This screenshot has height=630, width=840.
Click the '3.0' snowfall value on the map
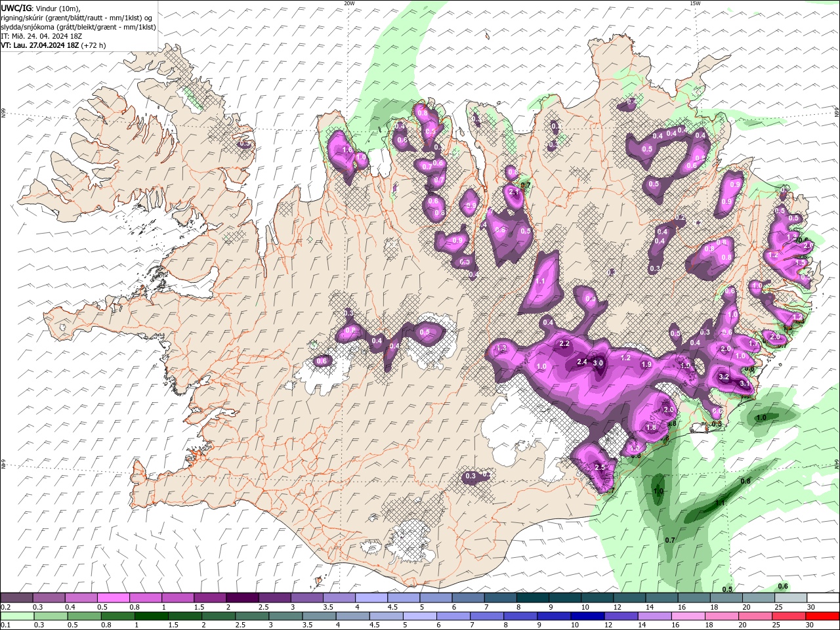pyautogui.click(x=598, y=363)
